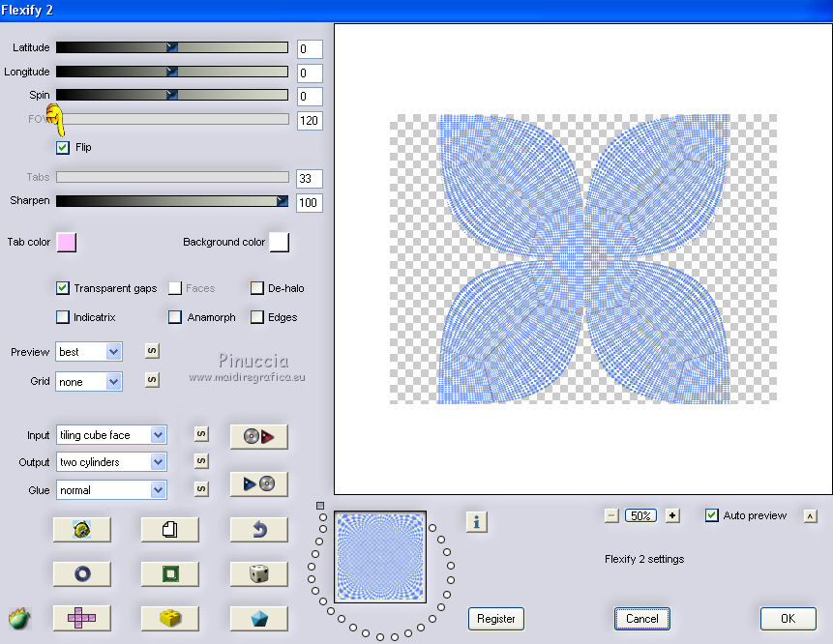Image resolution: width=833 pixels, height=644 pixels.
Task: Pick the white Background color swatch
Action: pyautogui.click(x=280, y=242)
